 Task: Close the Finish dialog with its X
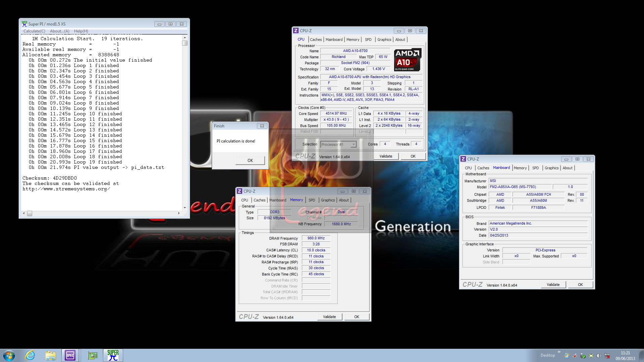(262, 126)
